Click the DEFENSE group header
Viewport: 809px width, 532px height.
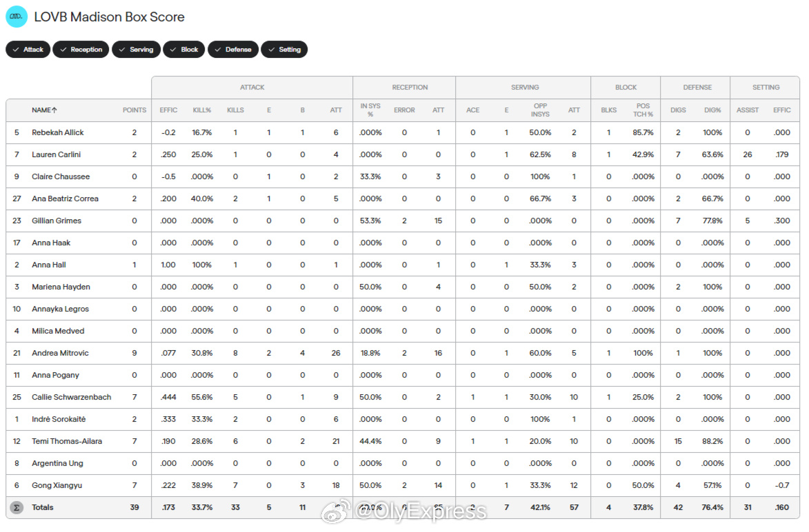697,88
